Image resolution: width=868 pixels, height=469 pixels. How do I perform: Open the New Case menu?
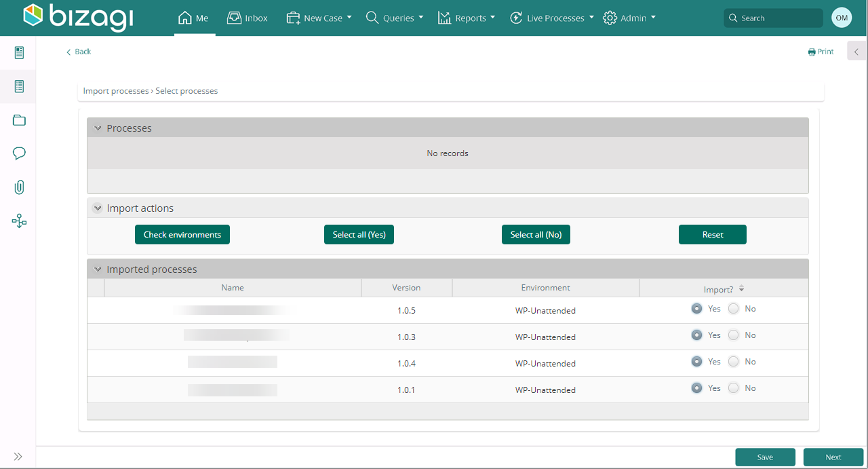coord(319,18)
